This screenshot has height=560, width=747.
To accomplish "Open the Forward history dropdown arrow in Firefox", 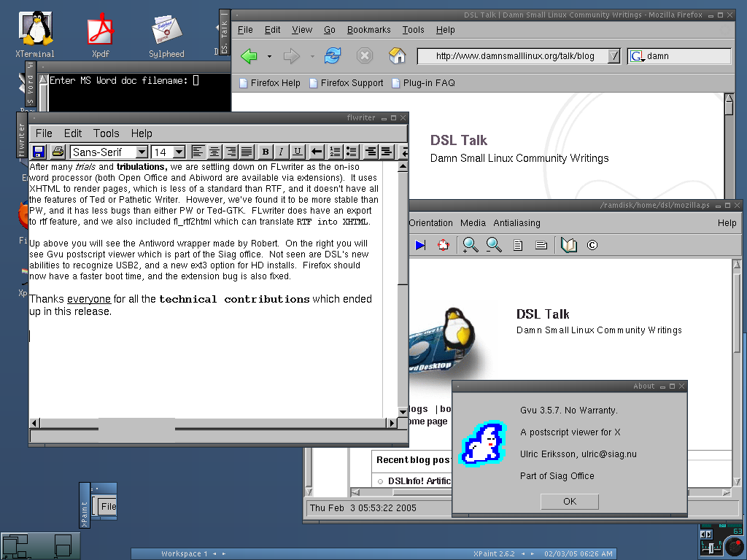I will tap(312, 57).
